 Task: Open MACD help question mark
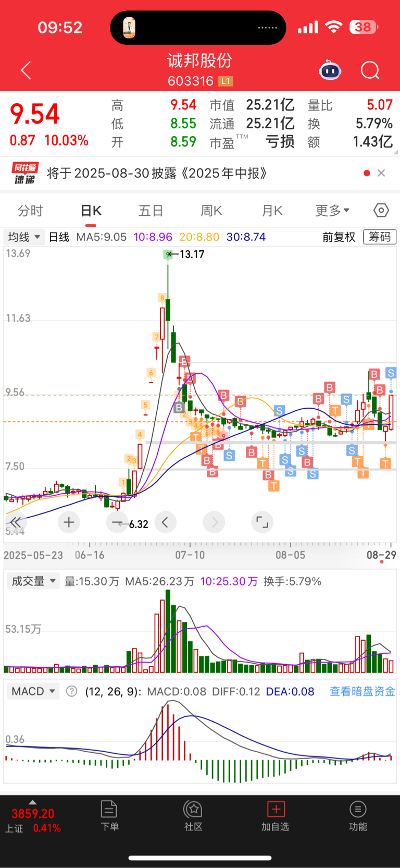coord(72,691)
